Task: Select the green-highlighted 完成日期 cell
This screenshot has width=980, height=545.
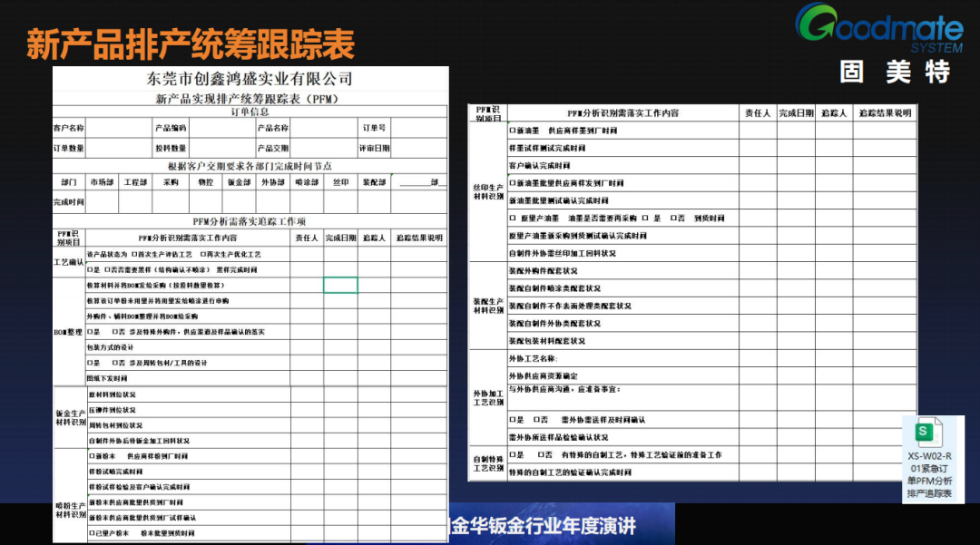Action: pyautogui.click(x=340, y=285)
